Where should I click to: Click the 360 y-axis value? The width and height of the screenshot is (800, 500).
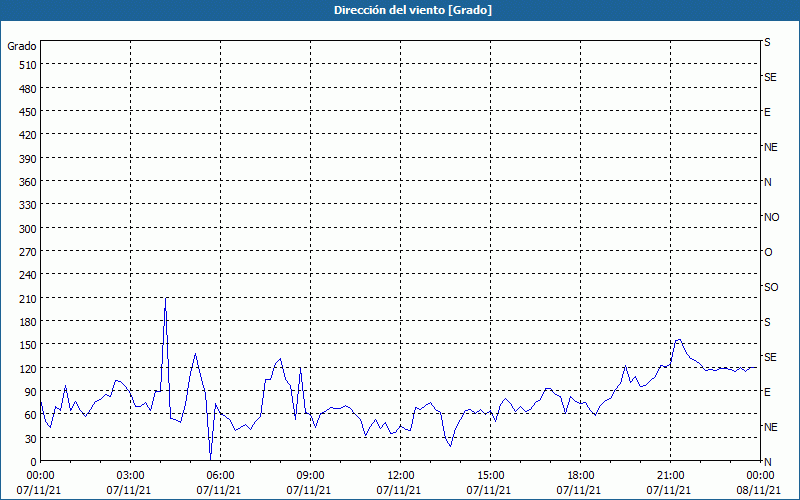(x=29, y=182)
